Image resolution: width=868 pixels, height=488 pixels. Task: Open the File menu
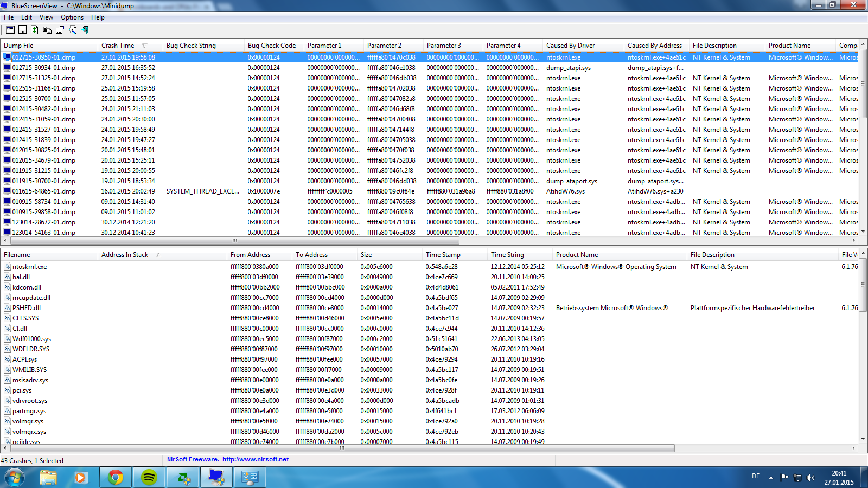click(9, 17)
